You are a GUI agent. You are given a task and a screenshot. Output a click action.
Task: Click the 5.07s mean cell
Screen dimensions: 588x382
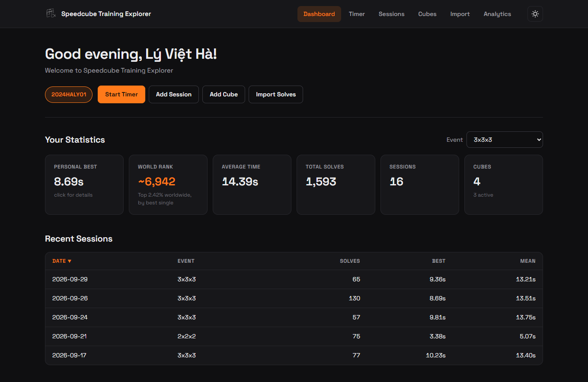click(x=527, y=336)
